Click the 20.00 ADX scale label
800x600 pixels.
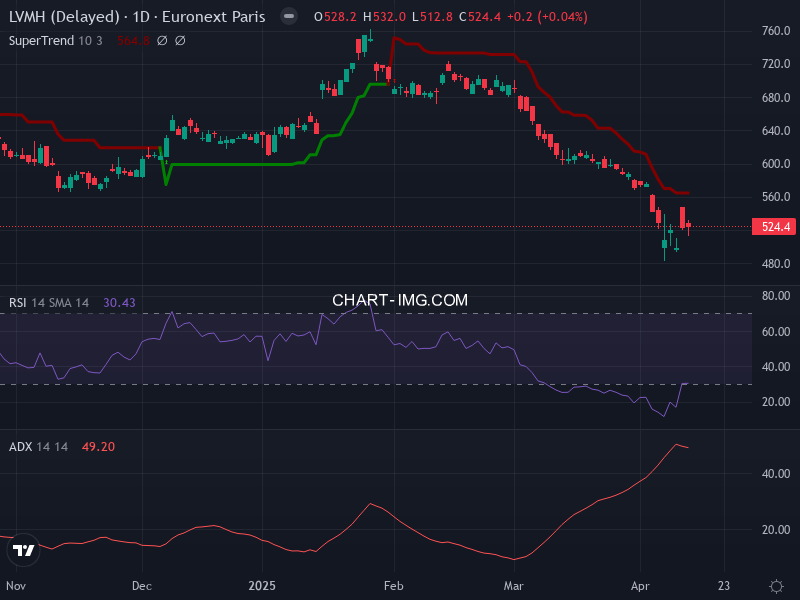click(776, 530)
